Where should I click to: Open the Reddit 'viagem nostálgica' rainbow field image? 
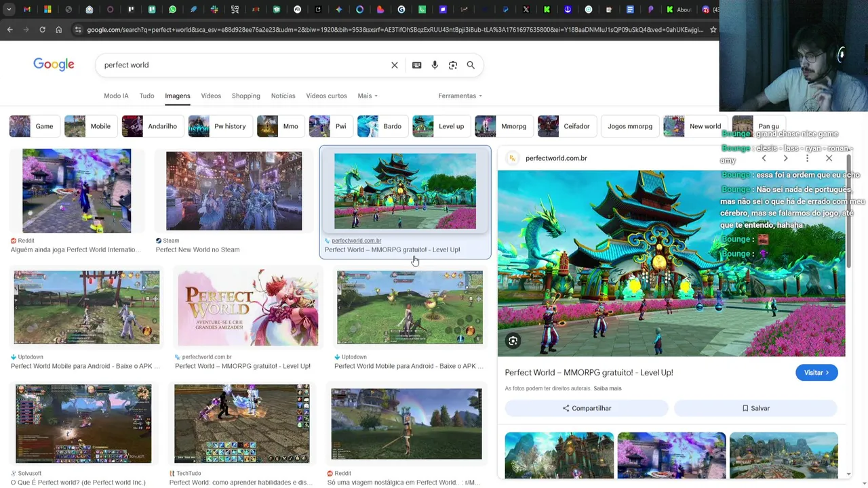pyautogui.click(x=407, y=424)
